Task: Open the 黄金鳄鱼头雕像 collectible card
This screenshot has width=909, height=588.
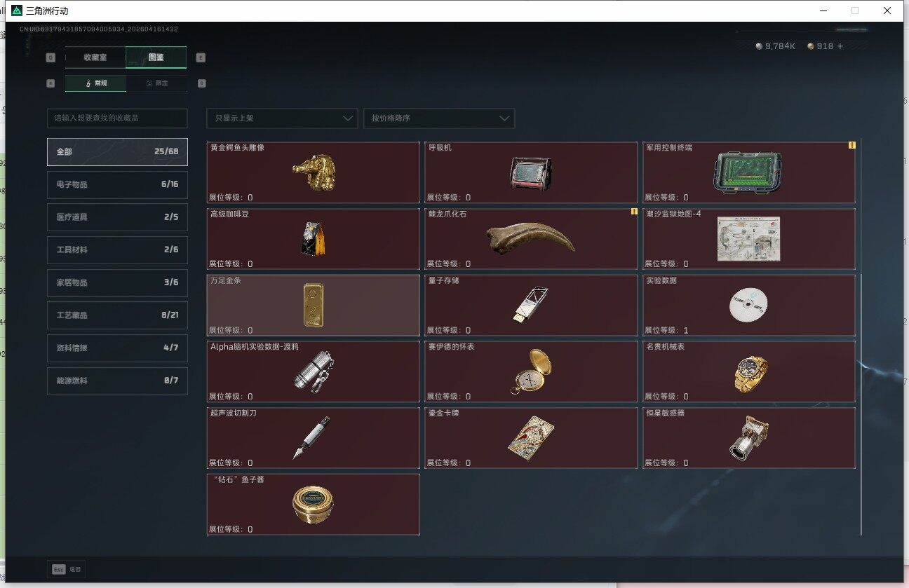Action: coord(313,172)
